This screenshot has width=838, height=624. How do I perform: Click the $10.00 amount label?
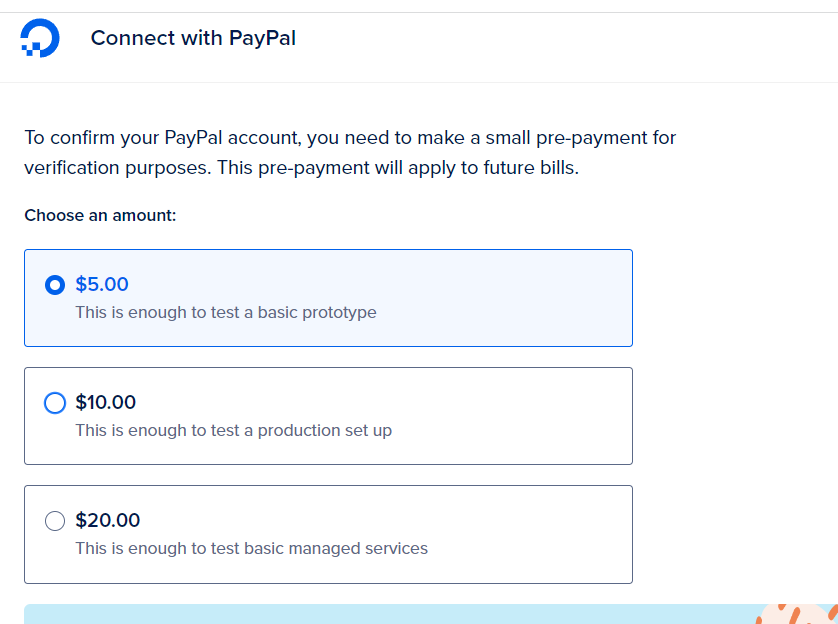[x=105, y=403]
